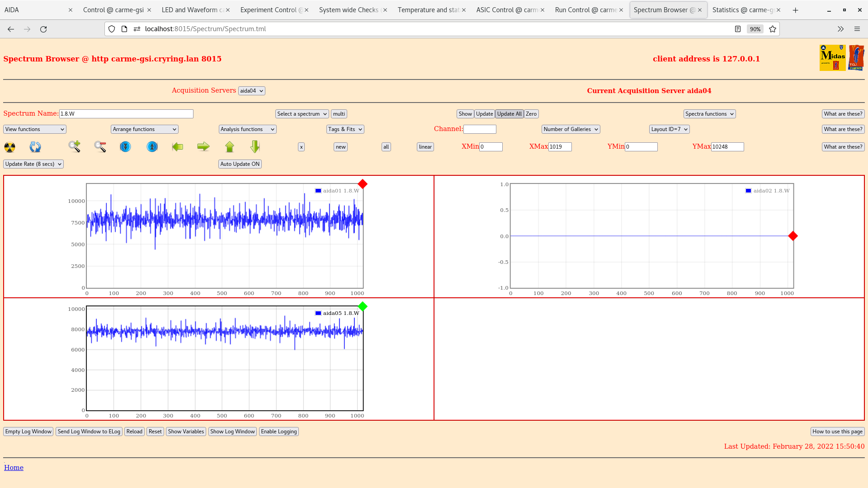Click the green right arrow icon

(x=203, y=146)
